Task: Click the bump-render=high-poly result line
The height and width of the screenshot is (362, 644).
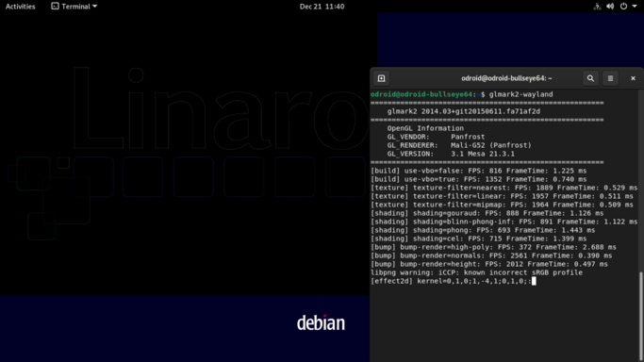Action: (493, 247)
